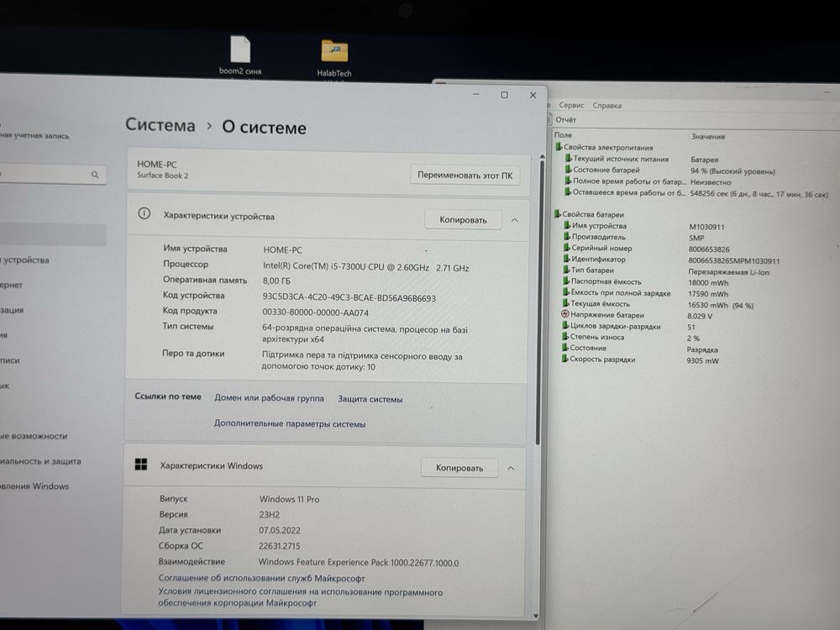Screen dimensions: 840x630
Task: Click scrollbar down arrow in settings window
Action: click(536, 617)
